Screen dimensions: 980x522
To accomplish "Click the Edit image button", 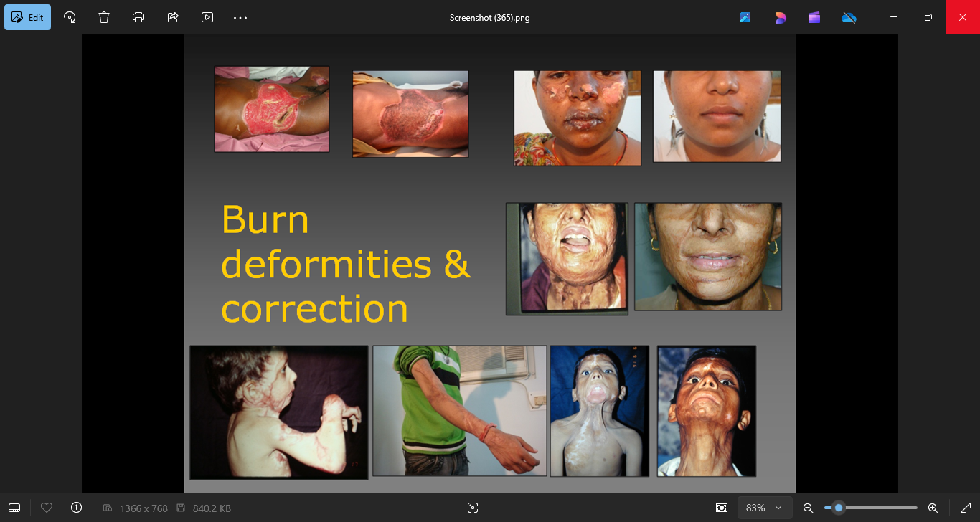I will coord(28,17).
